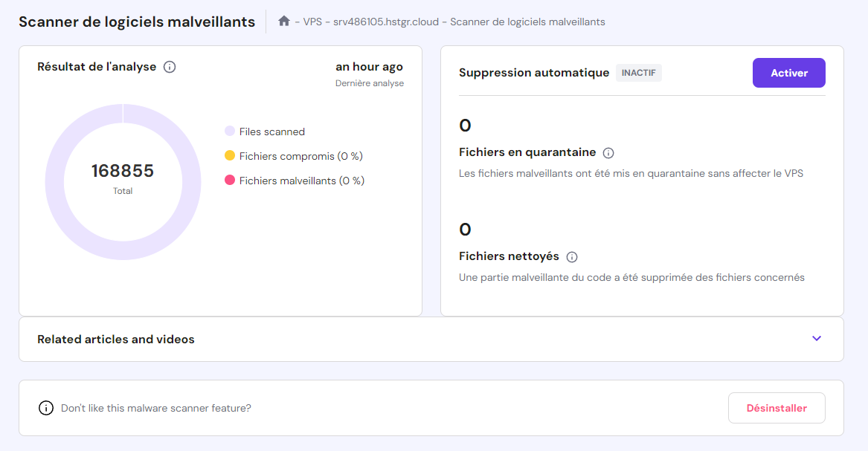The width and height of the screenshot is (868, 451).
Task: Click the home icon in the breadcrumb
Action: 283,22
